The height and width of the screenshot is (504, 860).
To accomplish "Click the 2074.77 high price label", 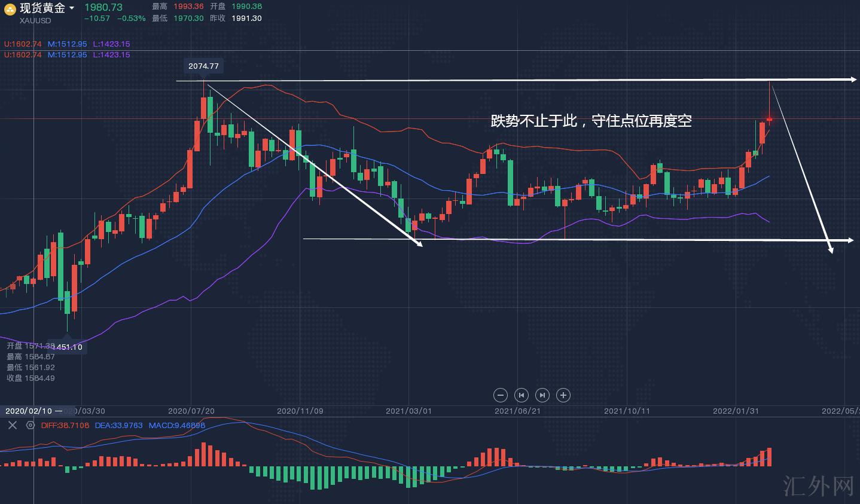I will [x=203, y=66].
